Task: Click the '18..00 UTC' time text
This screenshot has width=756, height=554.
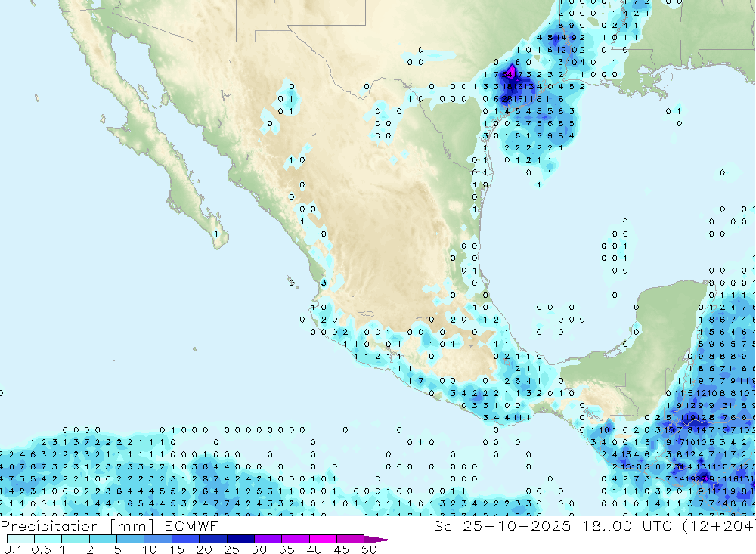Action: pos(627,525)
